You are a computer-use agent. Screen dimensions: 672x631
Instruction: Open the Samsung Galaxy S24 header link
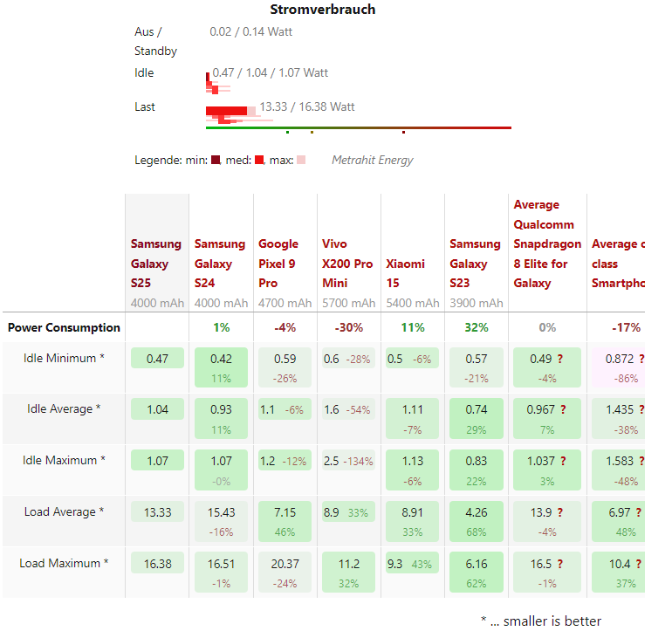[220, 264]
